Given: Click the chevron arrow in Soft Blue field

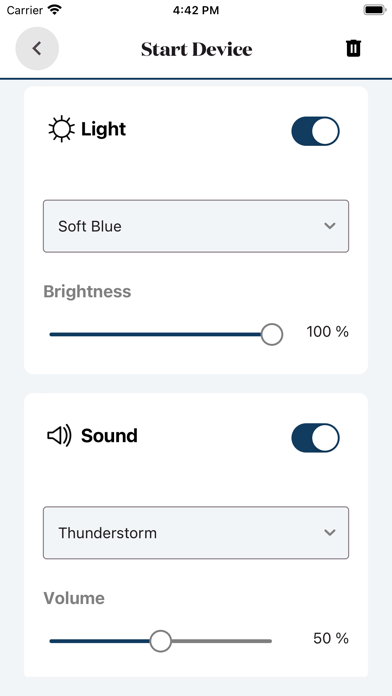Looking at the screenshot, I should pyautogui.click(x=329, y=226).
